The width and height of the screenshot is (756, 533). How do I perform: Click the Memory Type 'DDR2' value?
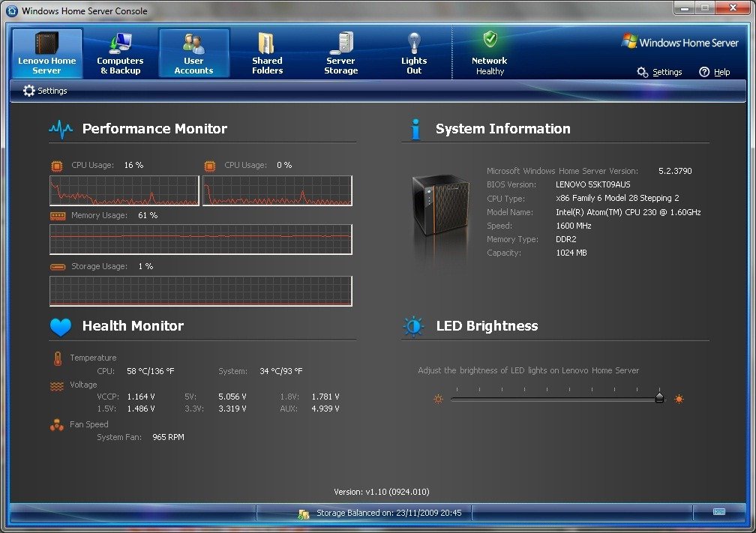click(566, 240)
